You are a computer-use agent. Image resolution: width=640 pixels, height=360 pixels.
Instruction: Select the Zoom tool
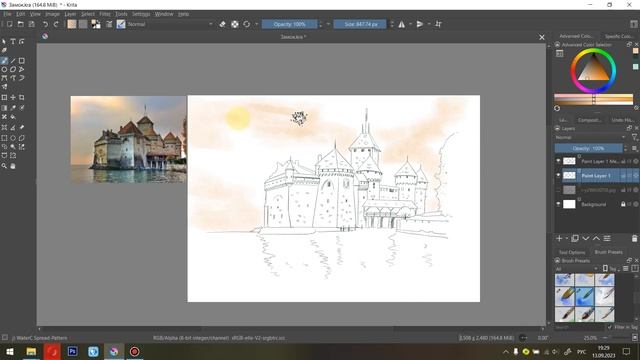tap(4, 166)
